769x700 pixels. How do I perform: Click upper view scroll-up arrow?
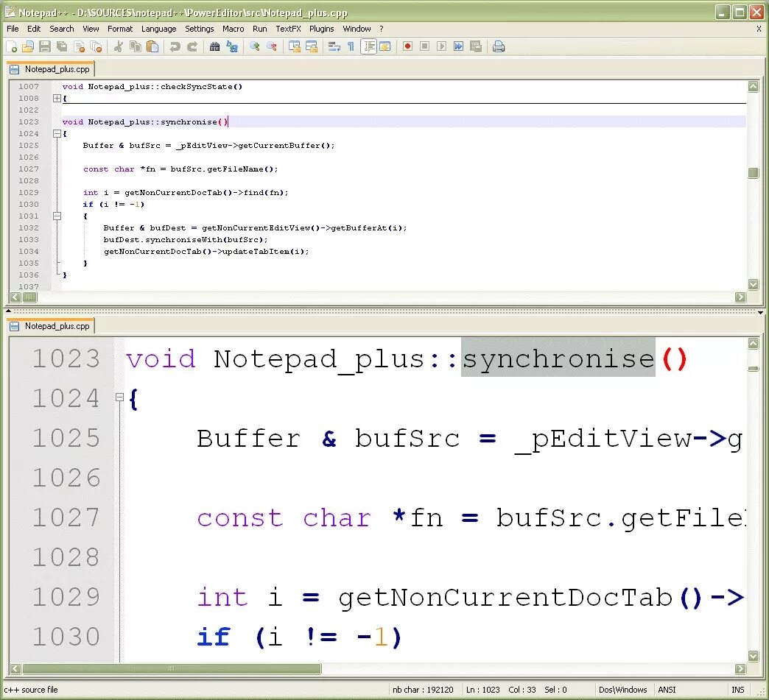coord(754,86)
